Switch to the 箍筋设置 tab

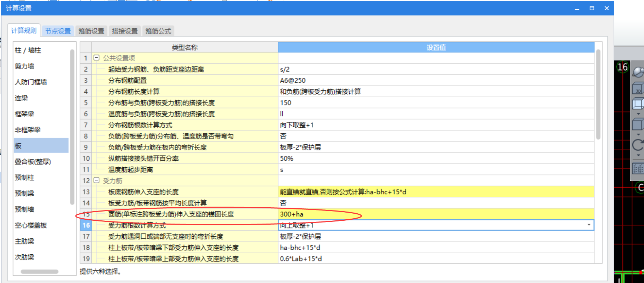pos(91,31)
